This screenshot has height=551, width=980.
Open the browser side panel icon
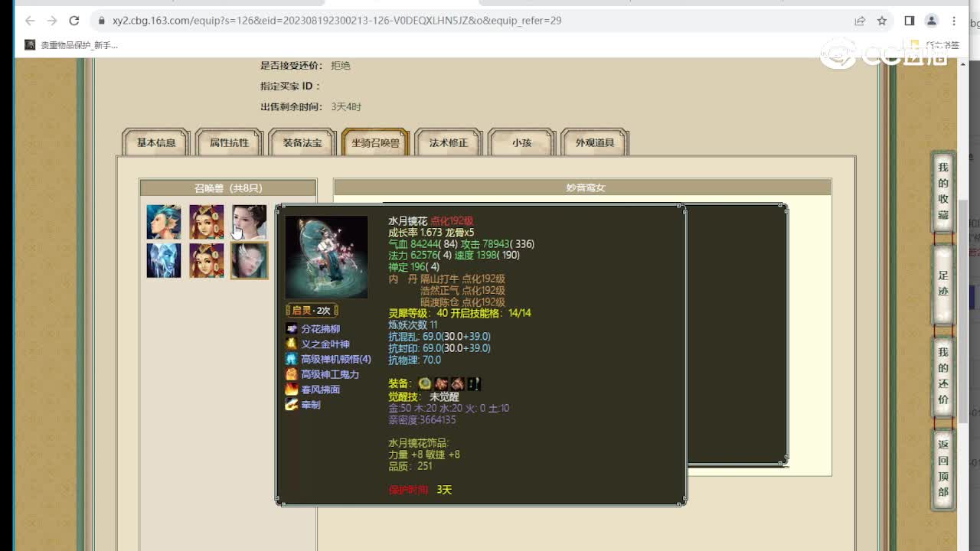click(x=910, y=21)
